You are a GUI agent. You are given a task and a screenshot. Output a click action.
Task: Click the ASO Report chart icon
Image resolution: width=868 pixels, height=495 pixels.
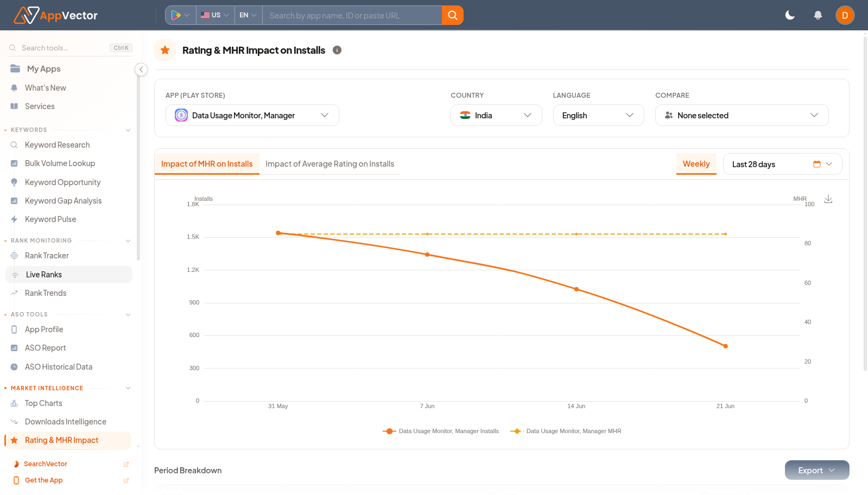coord(14,348)
